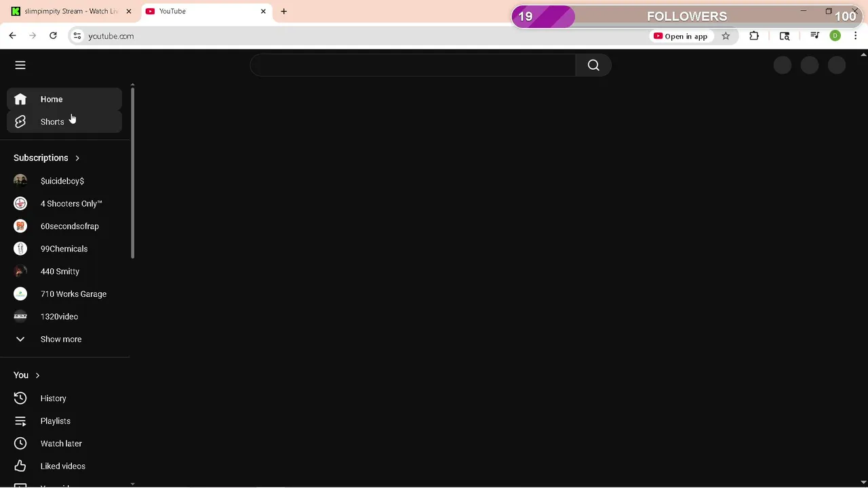Open the media controls music-note icon

point(815,36)
